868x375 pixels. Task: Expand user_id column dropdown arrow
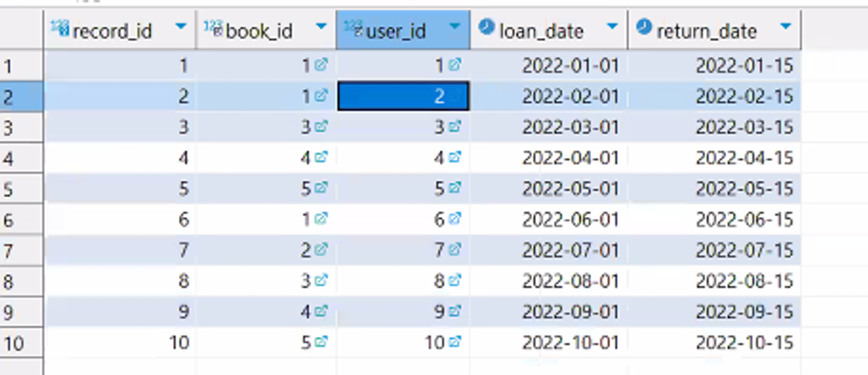(454, 27)
